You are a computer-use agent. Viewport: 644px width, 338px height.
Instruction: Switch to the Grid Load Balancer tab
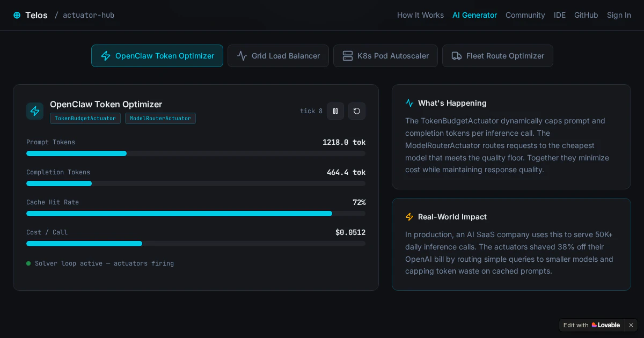pyautogui.click(x=278, y=56)
